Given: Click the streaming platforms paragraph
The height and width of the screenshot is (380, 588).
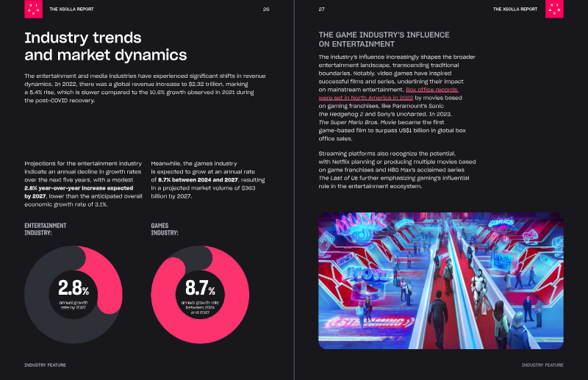Looking at the screenshot, I should pos(397,170).
